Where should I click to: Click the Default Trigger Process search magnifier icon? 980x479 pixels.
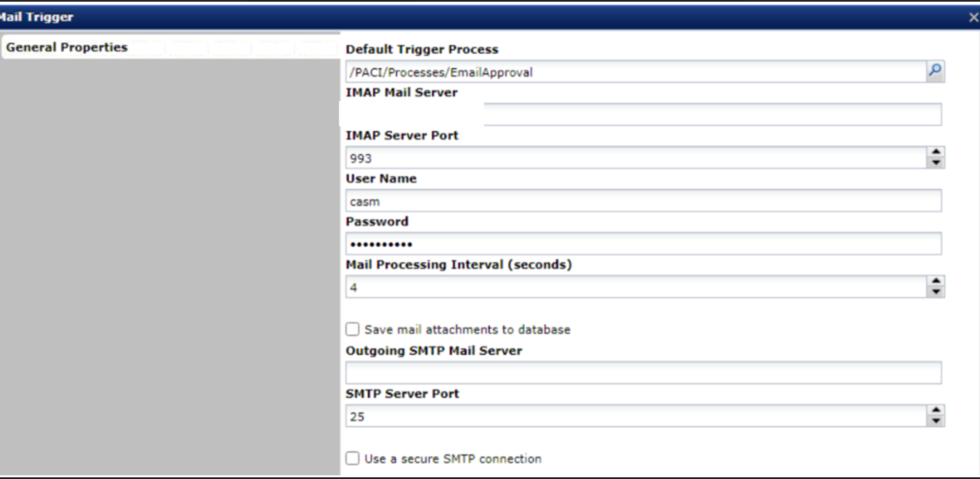tap(935, 70)
